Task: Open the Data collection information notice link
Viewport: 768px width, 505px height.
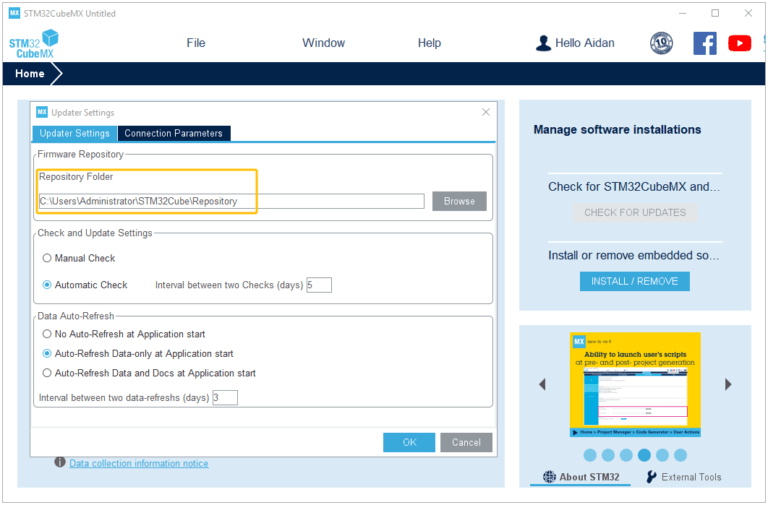Action: click(x=139, y=463)
